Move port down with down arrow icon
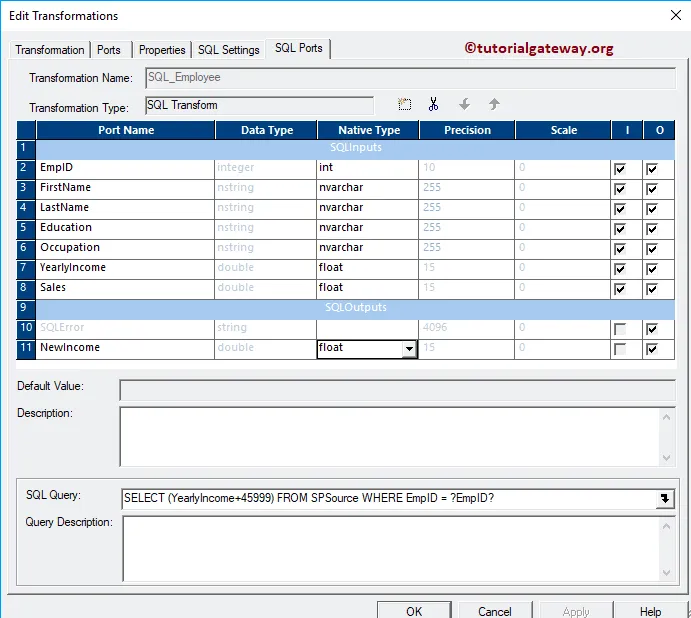 click(x=464, y=104)
